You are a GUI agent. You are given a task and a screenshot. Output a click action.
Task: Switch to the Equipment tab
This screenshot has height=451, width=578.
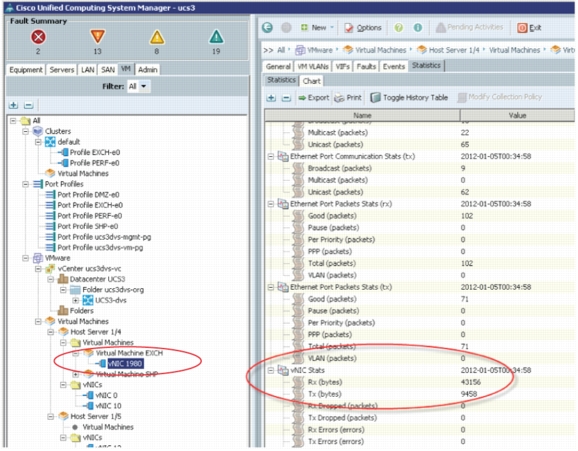point(26,70)
